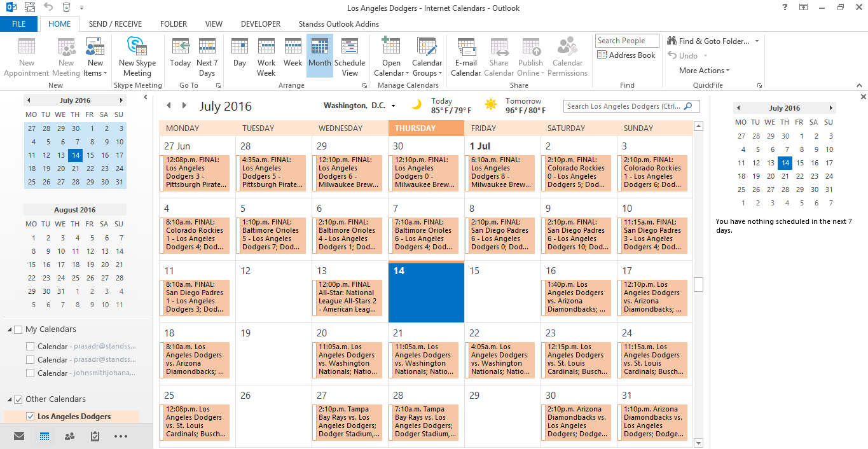Go to Today in the ribbon
This screenshot has width=868, height=449.
tap(181, 52)
